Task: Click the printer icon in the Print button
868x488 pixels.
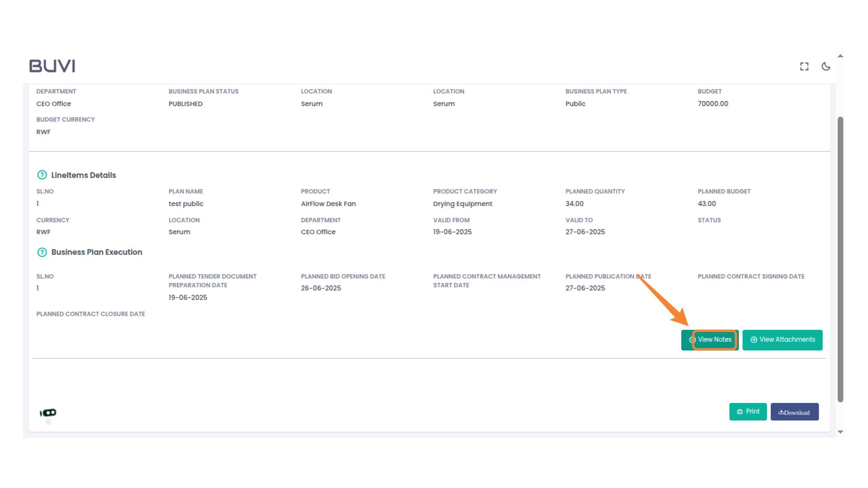Action: tap(740, 411)
